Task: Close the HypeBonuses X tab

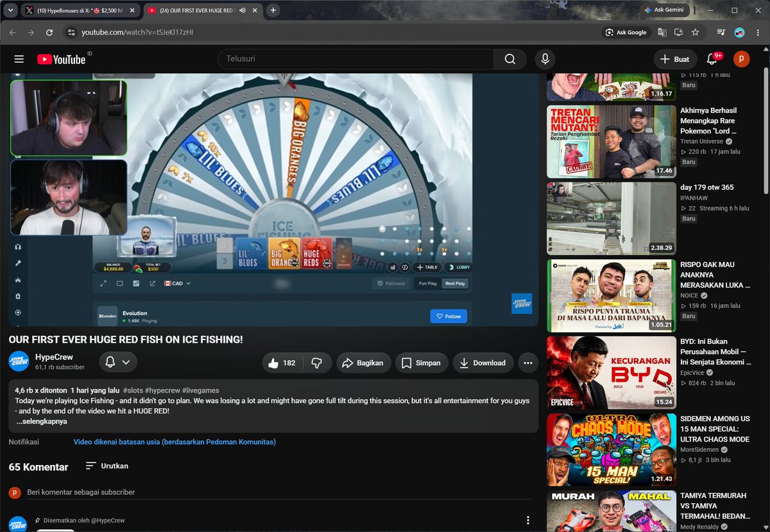Action: tap(132, 10)
